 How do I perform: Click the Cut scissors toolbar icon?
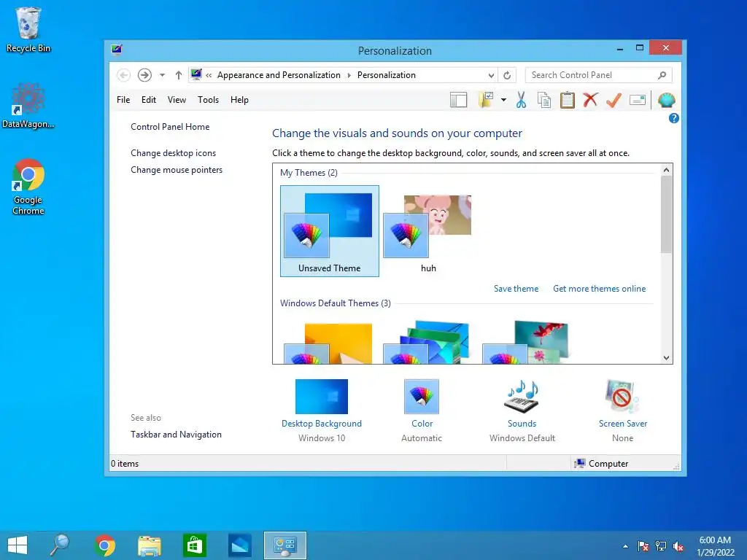point(521,100)
